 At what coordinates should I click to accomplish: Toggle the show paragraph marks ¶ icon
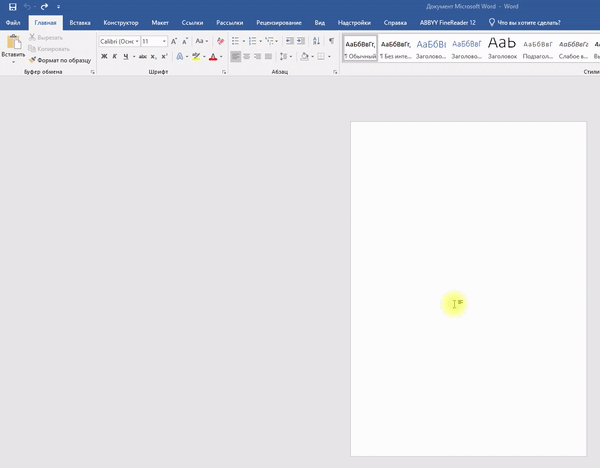331,41
